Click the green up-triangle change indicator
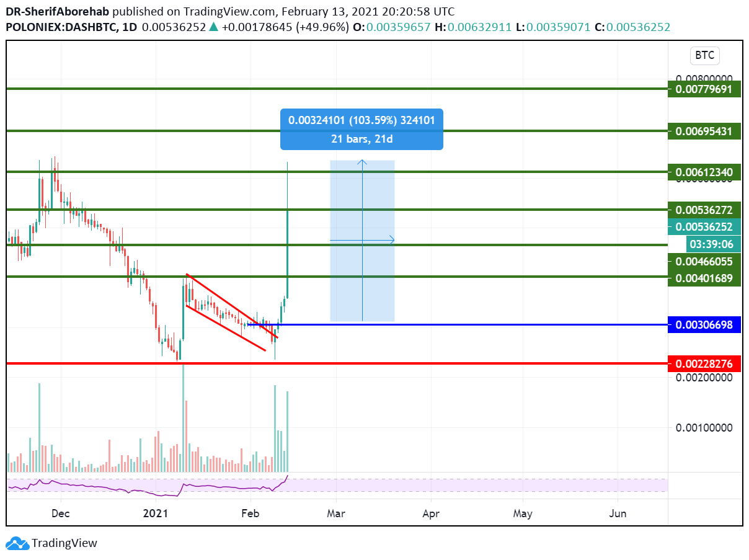Viewport: 749px width, 560px height. 214,27
